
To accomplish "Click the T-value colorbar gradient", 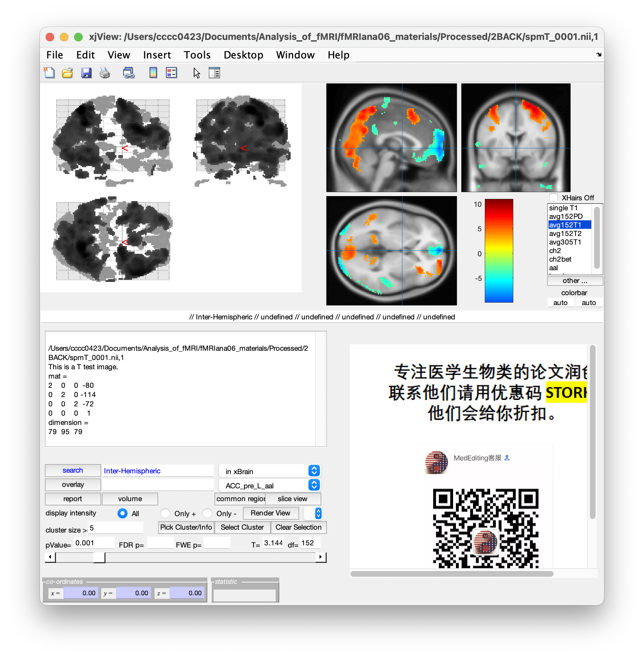I will pos(499,251).
